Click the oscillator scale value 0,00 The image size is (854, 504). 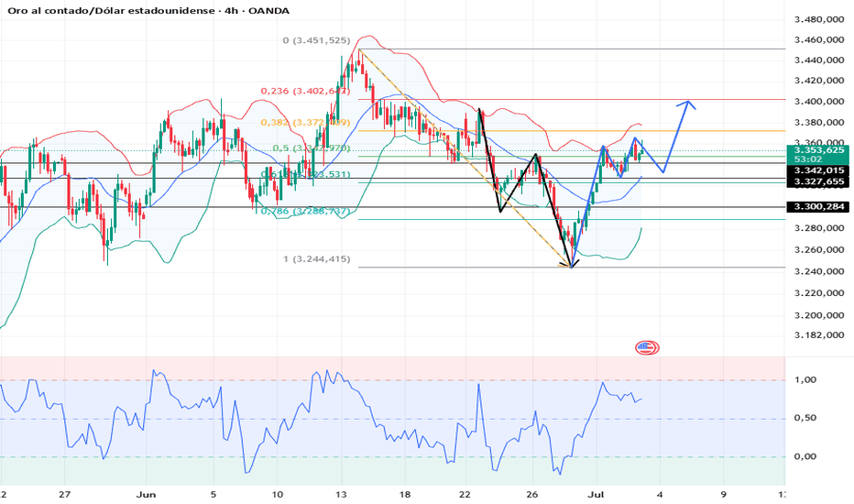(805, 456)
